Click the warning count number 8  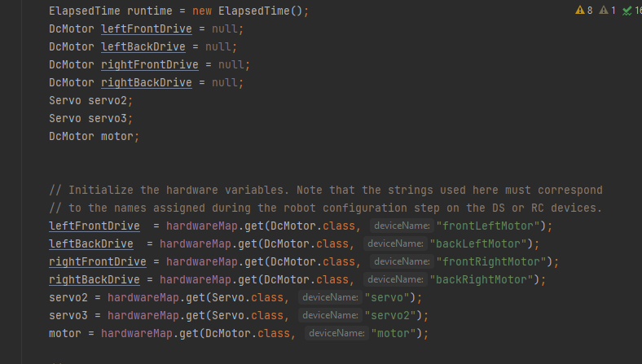coord(590,11)
